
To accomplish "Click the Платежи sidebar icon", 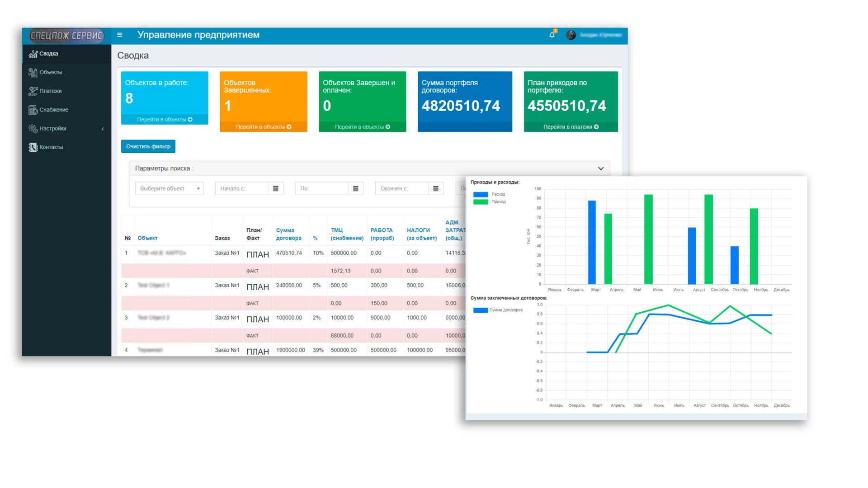I will point(33,91).
